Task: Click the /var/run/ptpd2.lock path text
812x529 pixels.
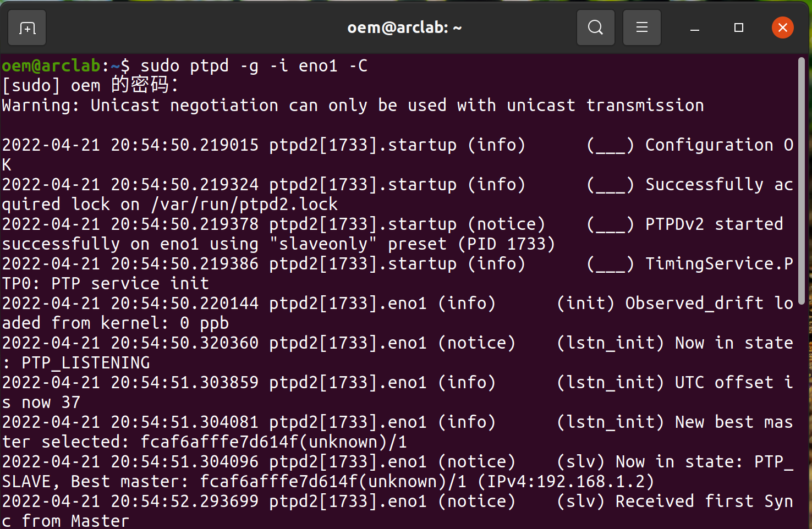Action: (244, 204)
